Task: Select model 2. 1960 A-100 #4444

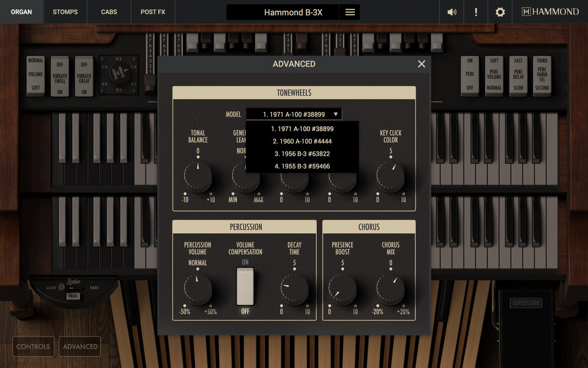Action: 302,141
